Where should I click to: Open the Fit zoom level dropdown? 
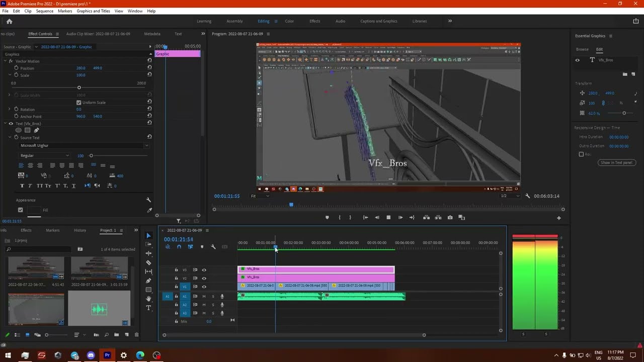point(260,196)
